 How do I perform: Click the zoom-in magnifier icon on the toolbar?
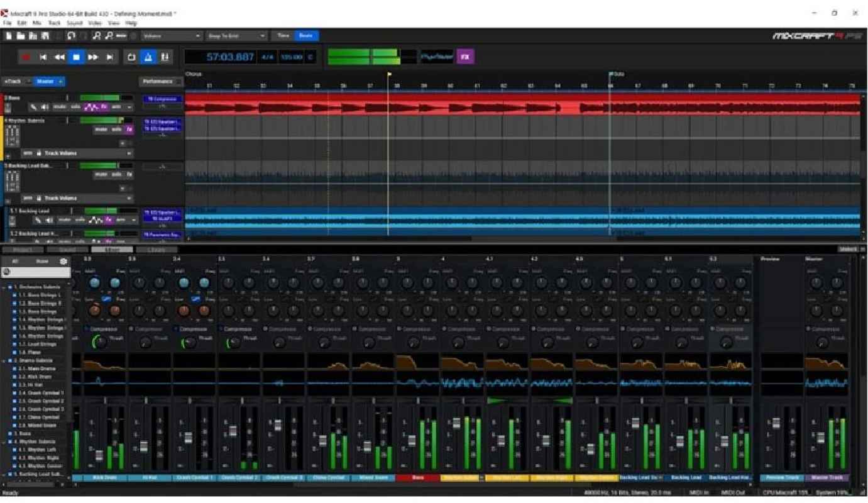[x=97, y=36]
